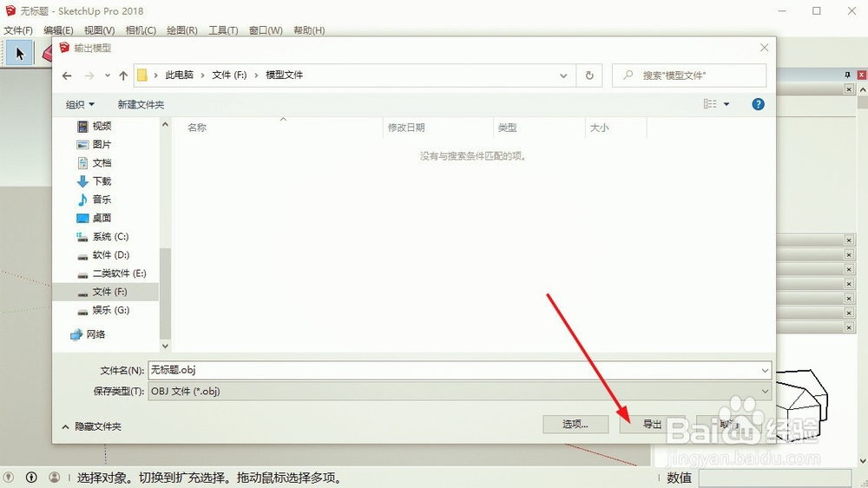Screen dimensions: 868x488
Task: Open the 窗口(W) menu
Action: pos(266,30)
